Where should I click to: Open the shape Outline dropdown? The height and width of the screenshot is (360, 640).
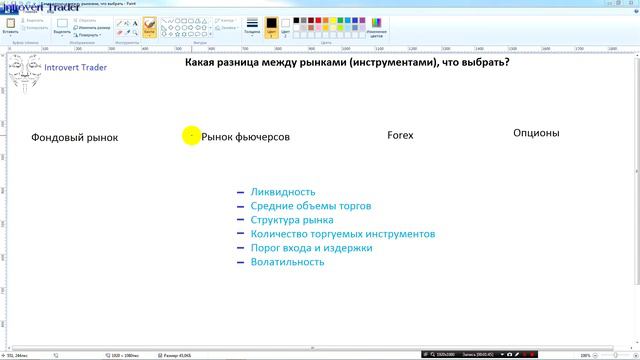(x=225, y=20)
